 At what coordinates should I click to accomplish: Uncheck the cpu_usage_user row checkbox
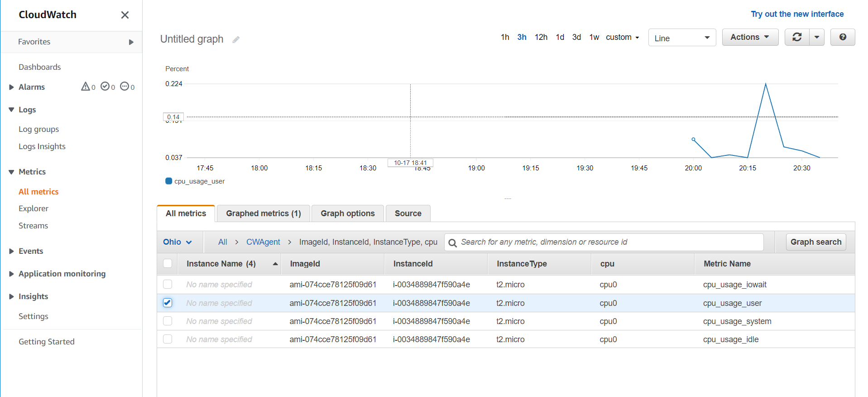168,303
